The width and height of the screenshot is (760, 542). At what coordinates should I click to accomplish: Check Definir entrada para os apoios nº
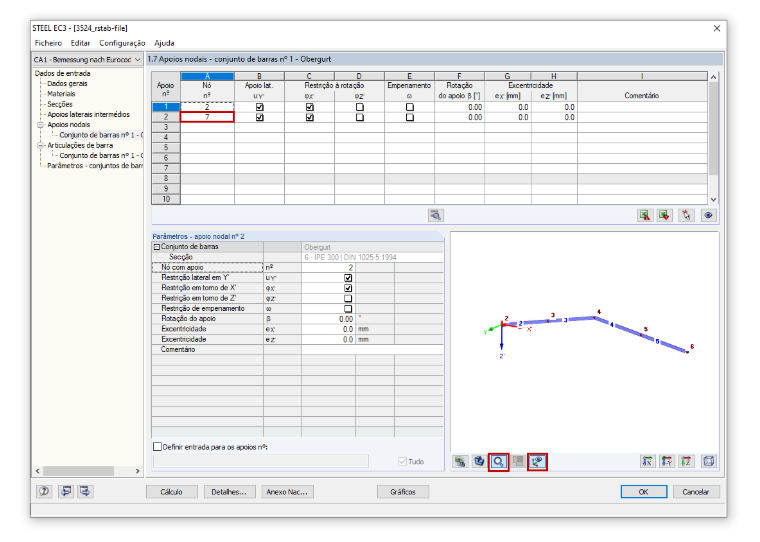tap(157, 446)
